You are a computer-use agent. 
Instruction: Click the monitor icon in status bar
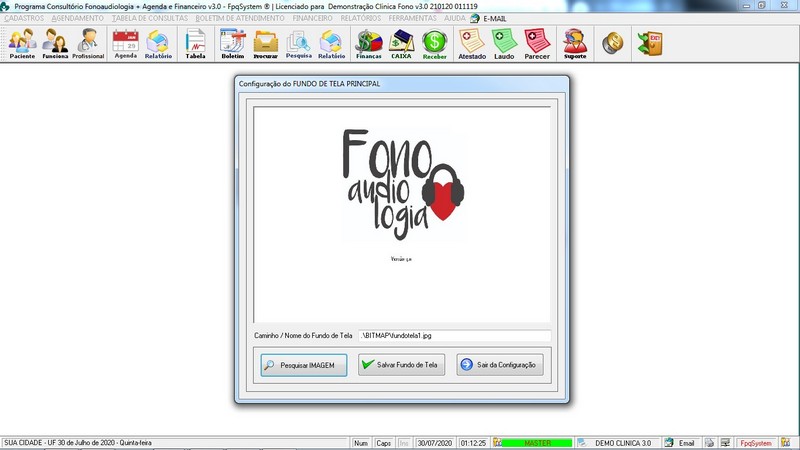pos(725,443)
